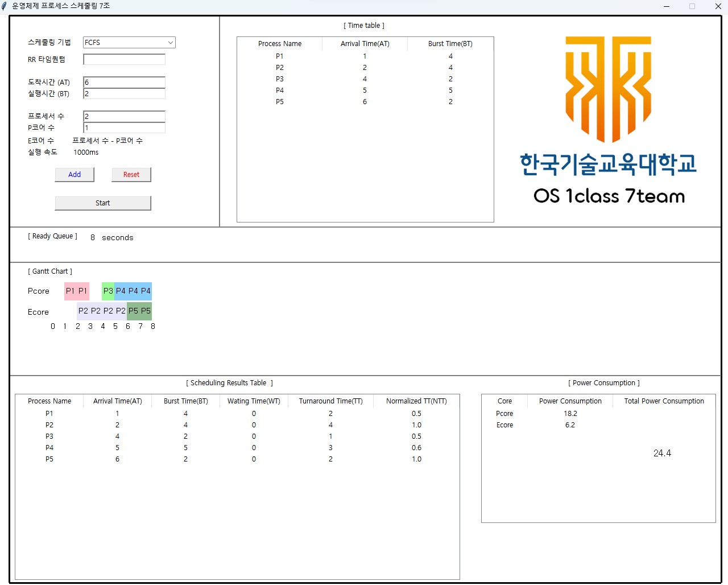The height and width of the screenshot is (585, 728).
Task: Focus the 실행시간 (BT) input field
Action: (x=124, y=93)
